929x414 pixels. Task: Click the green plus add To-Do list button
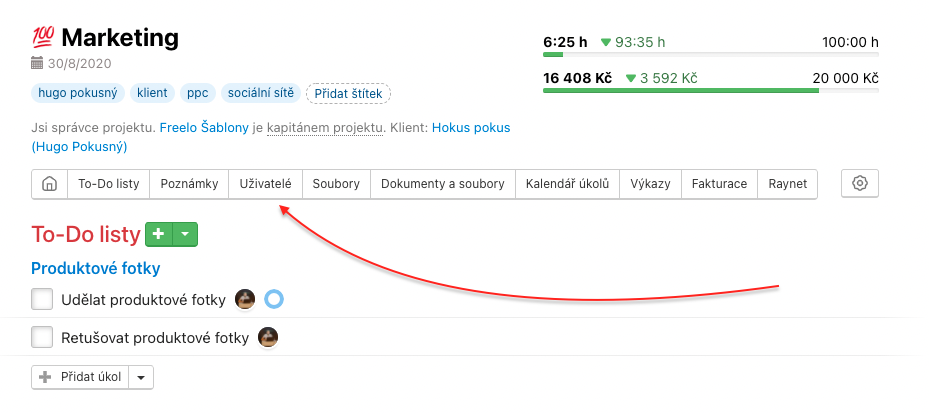[x=159, y=234]
